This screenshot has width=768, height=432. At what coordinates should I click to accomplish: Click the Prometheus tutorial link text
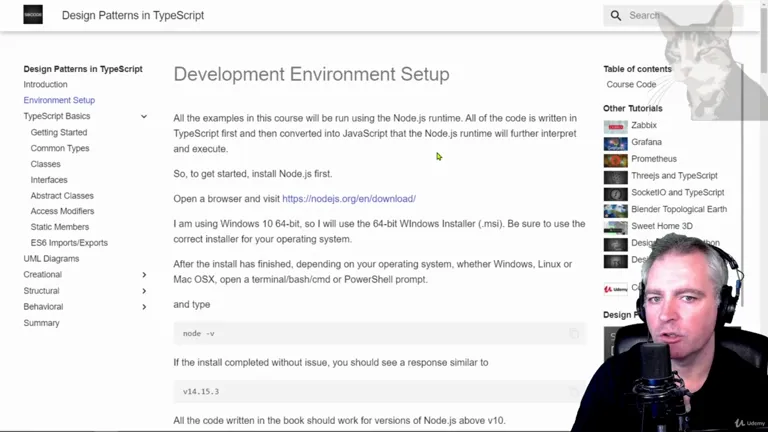click(654, 159)
